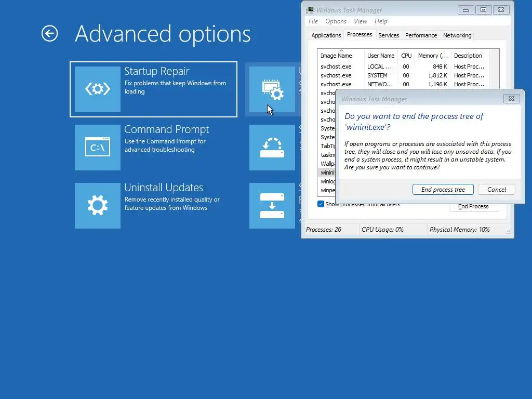Switch to the Networking tab
Screen dimensions: 532x399
[x=457, y=35]
